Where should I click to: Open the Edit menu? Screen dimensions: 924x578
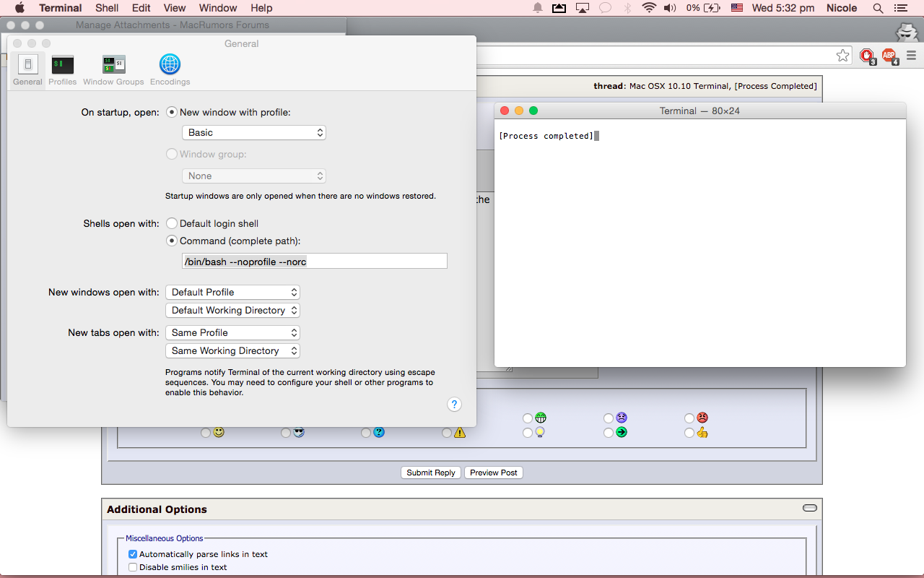[141, 8]
